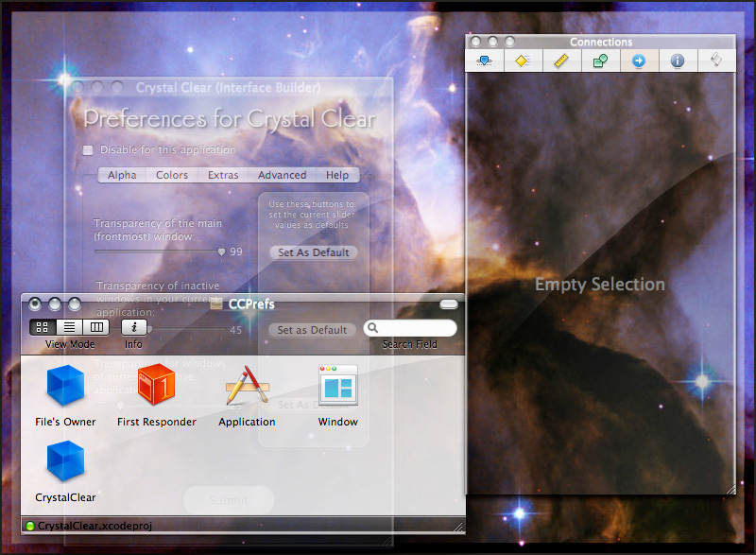
Task: Switch to the Alpha tab
Action: 122,175
